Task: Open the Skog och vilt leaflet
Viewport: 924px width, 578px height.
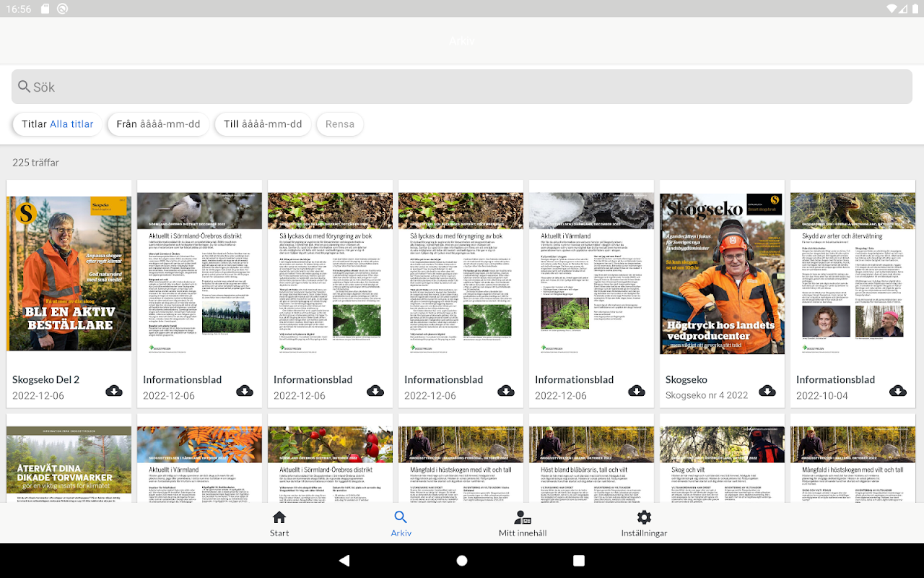Action: coord(723,465)
